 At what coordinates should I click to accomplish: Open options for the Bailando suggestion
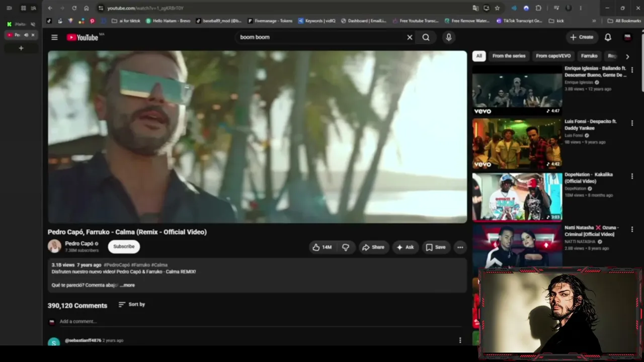[x=632, y=70]
